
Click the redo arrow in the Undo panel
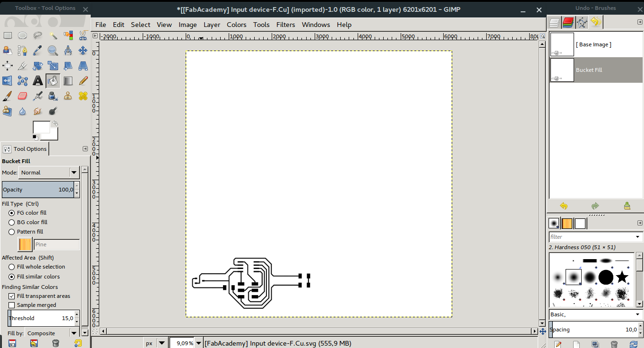coord(595,206)
